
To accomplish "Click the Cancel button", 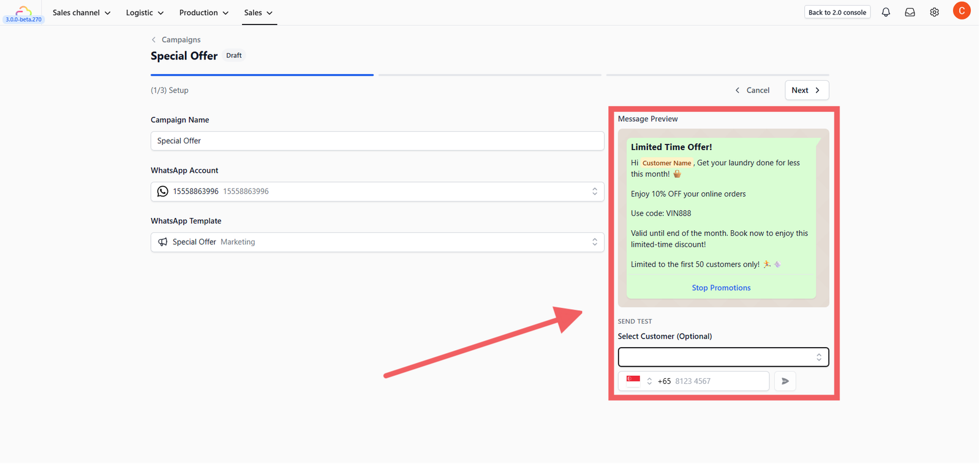I will (x=752, y=90).
